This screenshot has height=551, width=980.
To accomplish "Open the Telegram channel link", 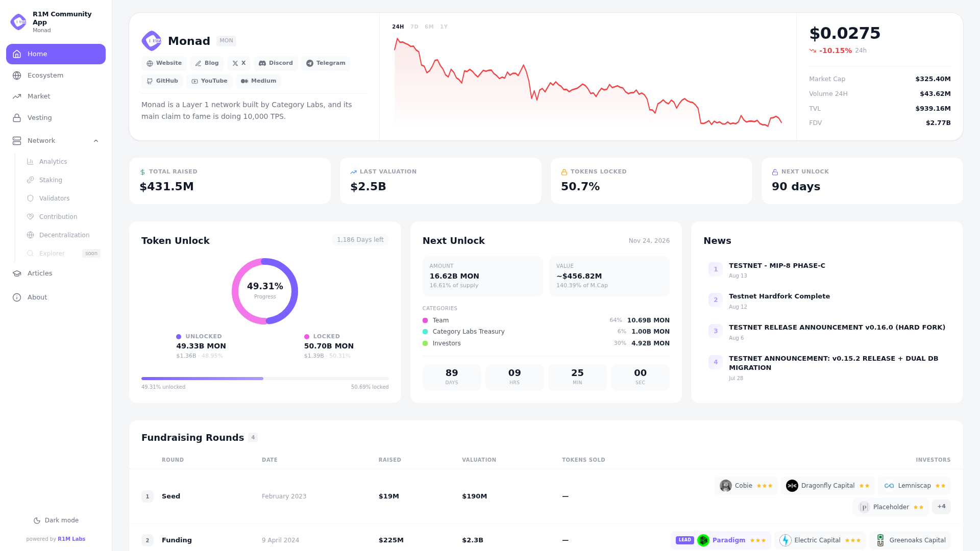I will 326,63.
